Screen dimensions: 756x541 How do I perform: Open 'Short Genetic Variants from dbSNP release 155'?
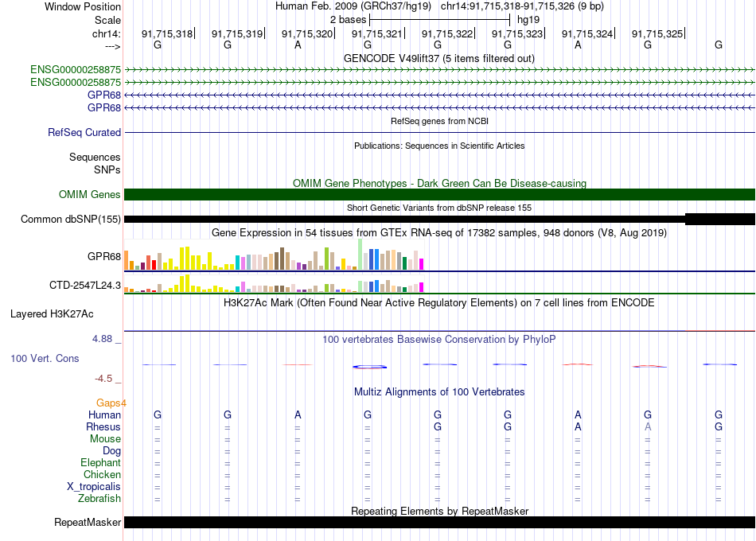[439, 208]
